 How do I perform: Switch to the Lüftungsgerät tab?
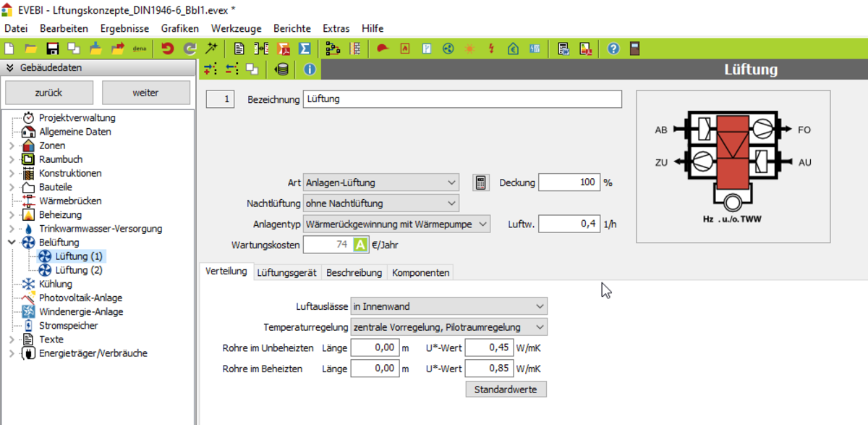(x=286, y=272)
